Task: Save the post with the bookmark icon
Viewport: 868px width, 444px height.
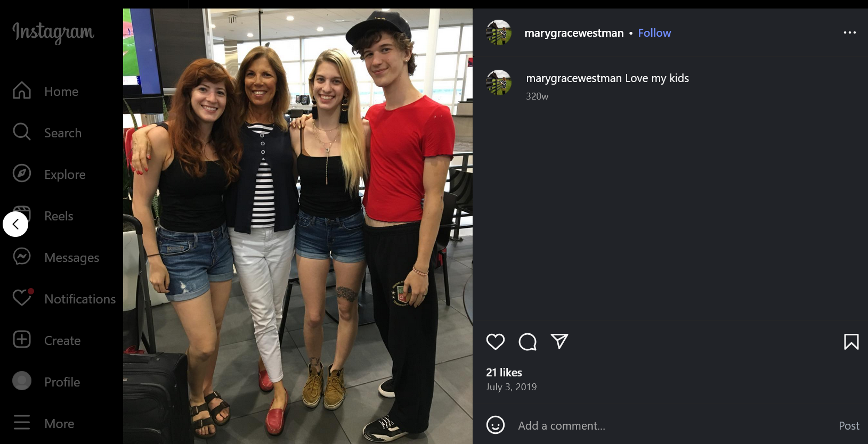Action: click(851, 342)
